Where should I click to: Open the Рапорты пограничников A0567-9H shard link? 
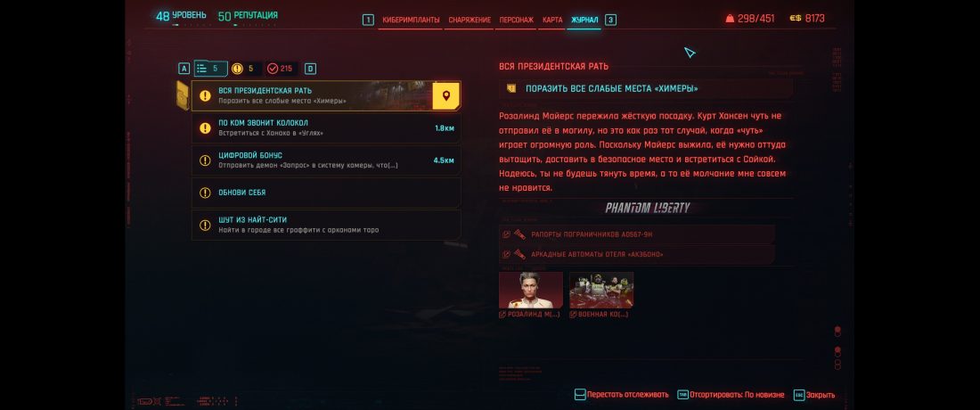click(638, 234)
